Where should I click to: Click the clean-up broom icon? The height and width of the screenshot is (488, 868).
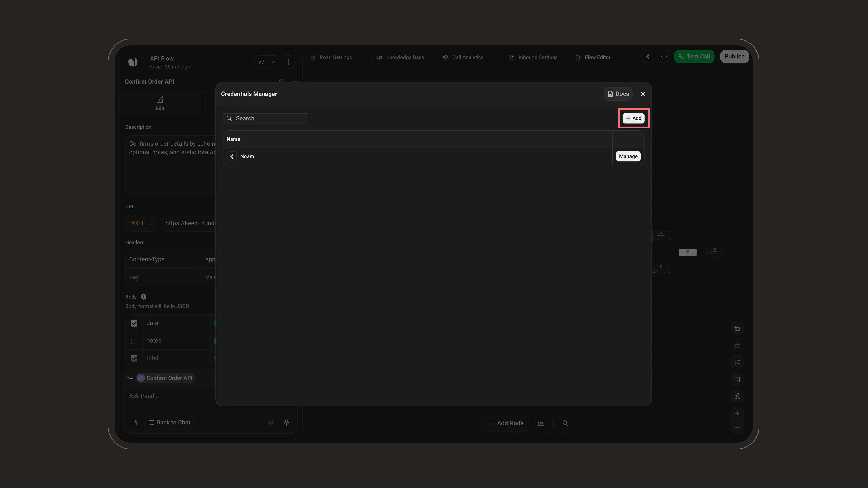point(737,396)
